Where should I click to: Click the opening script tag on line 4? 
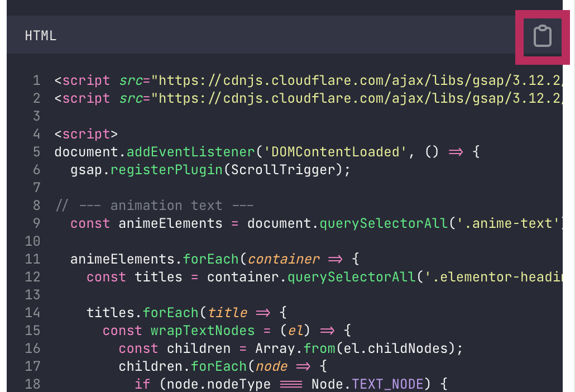86,134
